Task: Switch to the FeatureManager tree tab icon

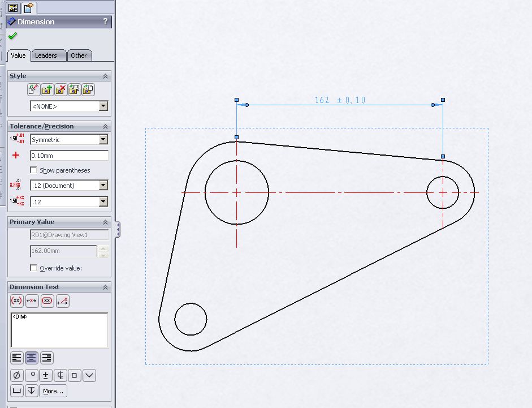Action: pyautogui.click(x=13, y=8)
